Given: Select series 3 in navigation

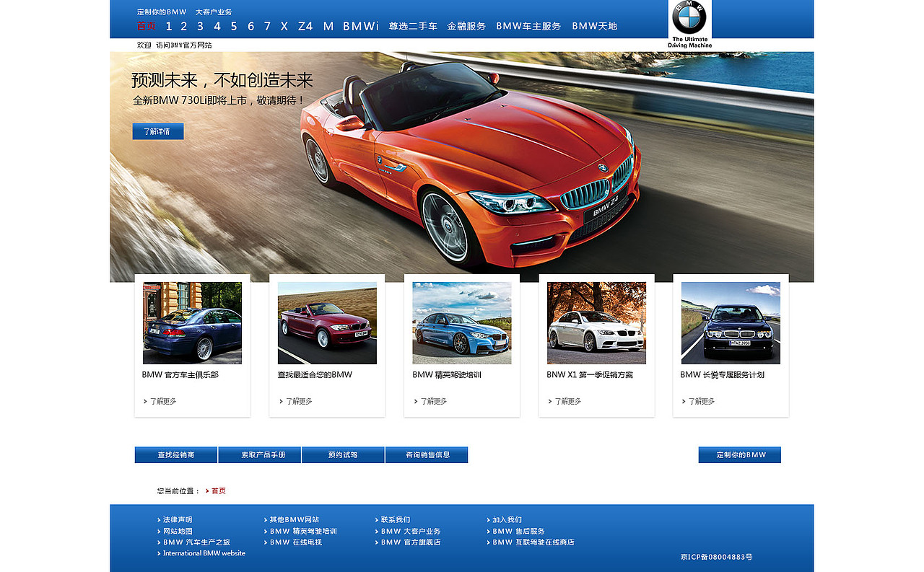Looking at the screenshot, I should pyautogui.click(x=200, y=26).
